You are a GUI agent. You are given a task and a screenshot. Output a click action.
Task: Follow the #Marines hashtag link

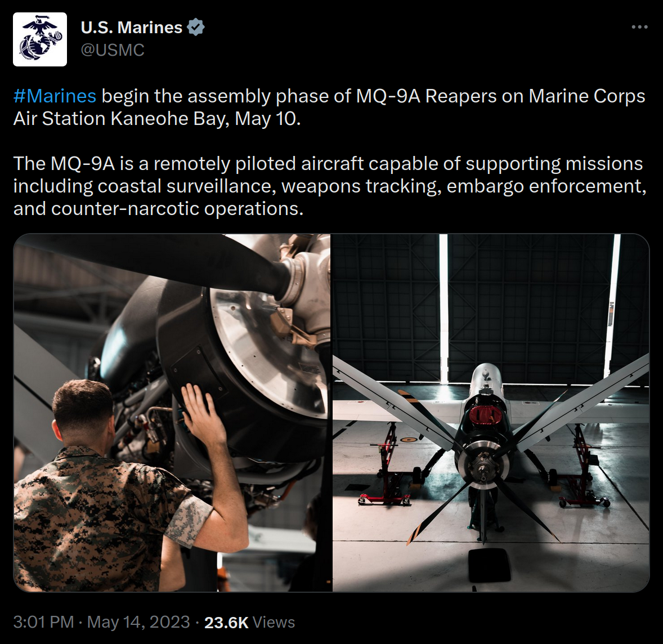pos(55,96)
